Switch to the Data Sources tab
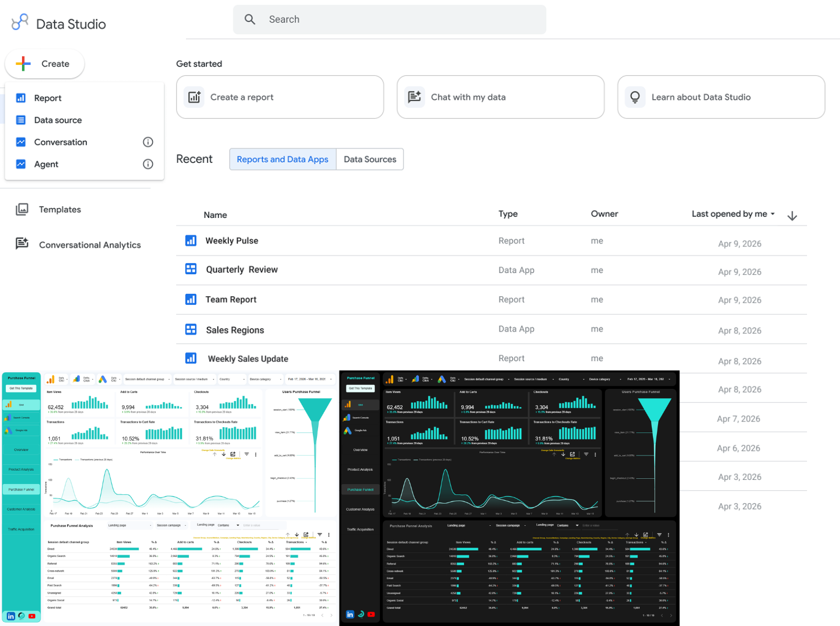 370,159
